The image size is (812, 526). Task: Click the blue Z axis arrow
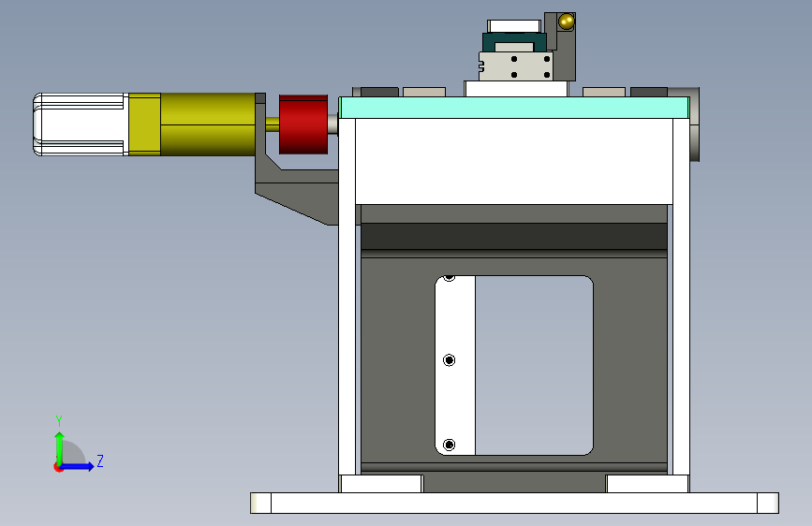click(x=78, y=466)
